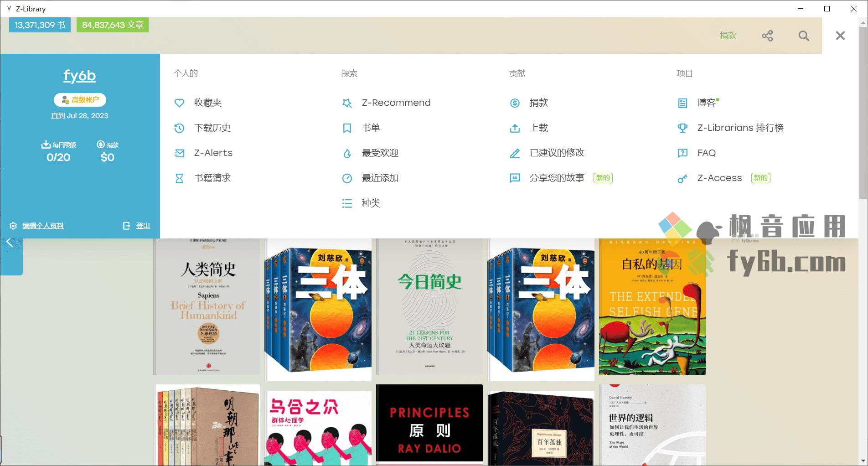Open the 乌合之众 book cover
868x466 pixels.
click(x=318, y=428)
